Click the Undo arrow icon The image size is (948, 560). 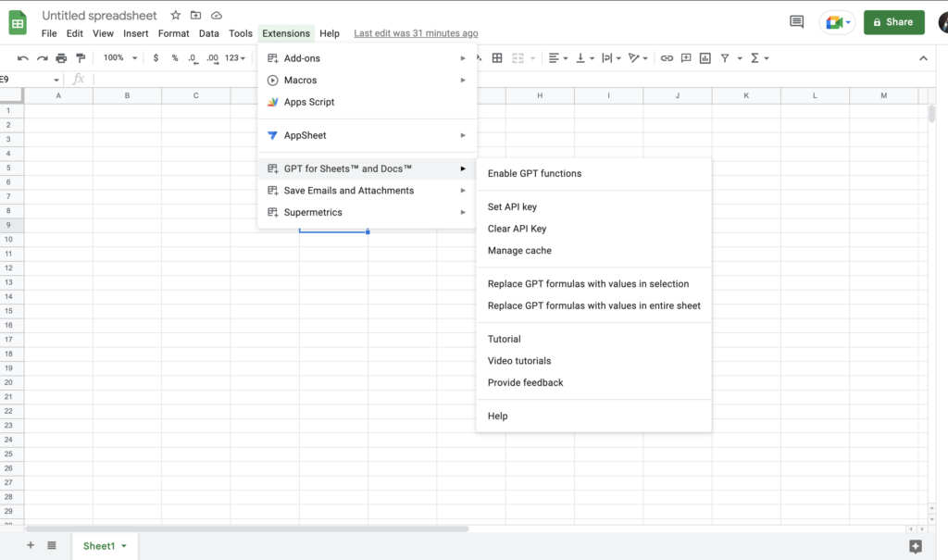[22, 58]
